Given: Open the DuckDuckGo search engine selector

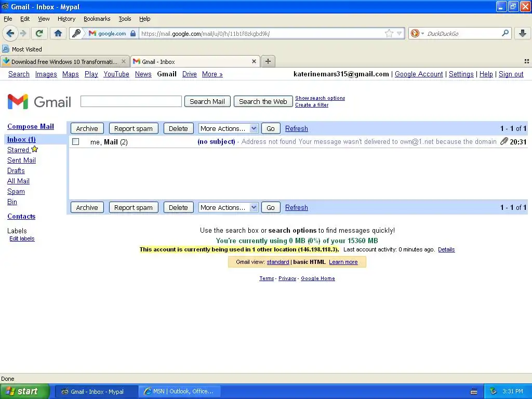Looking at the screenshot, I should coord(417,33).
